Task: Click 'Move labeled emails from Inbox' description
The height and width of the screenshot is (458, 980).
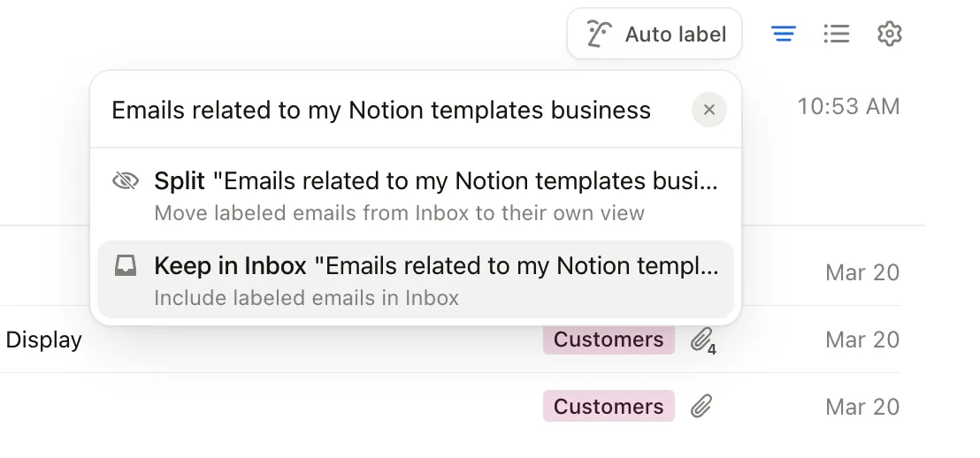Action: (x=399, y=213)
